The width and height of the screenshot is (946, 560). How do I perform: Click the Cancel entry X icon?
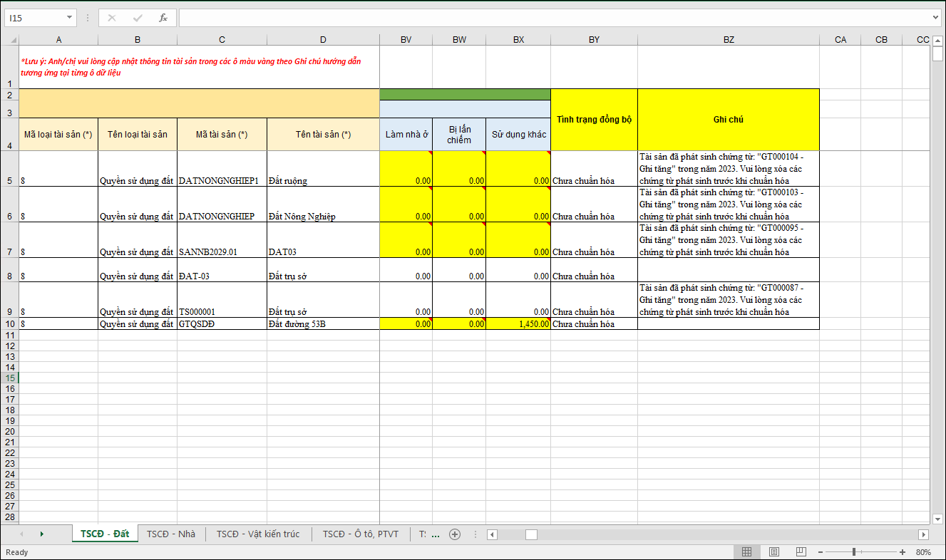click(x=112, y=18)
